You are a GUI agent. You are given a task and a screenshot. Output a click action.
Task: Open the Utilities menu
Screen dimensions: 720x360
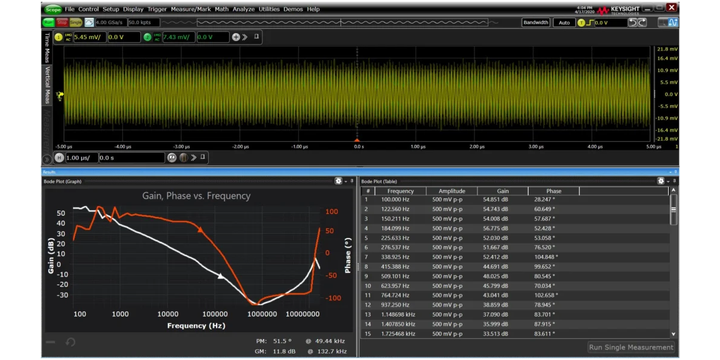tap(269, 9)
